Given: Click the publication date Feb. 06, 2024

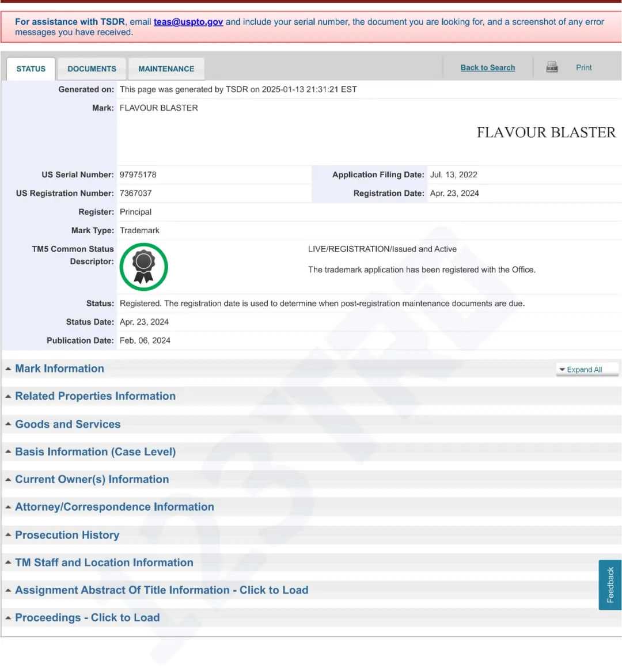Looking at the screenshot, I should [145, 341].
